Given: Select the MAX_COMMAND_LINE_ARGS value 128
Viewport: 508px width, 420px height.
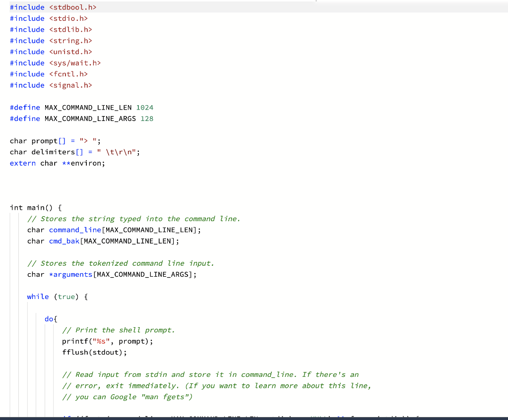Looking at the screenshot, I should point(148,119).
